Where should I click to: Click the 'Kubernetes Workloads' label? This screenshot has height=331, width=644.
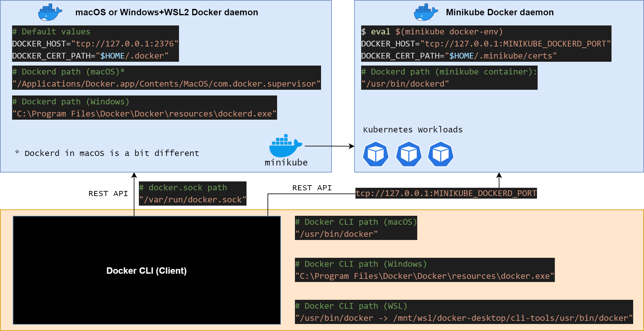pos(413,130)
